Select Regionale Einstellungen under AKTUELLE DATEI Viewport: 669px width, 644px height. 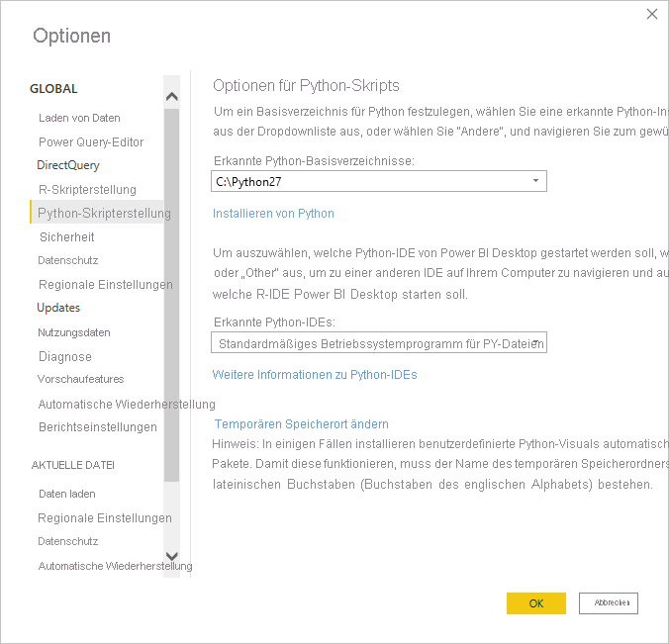[x=105, y=517]
